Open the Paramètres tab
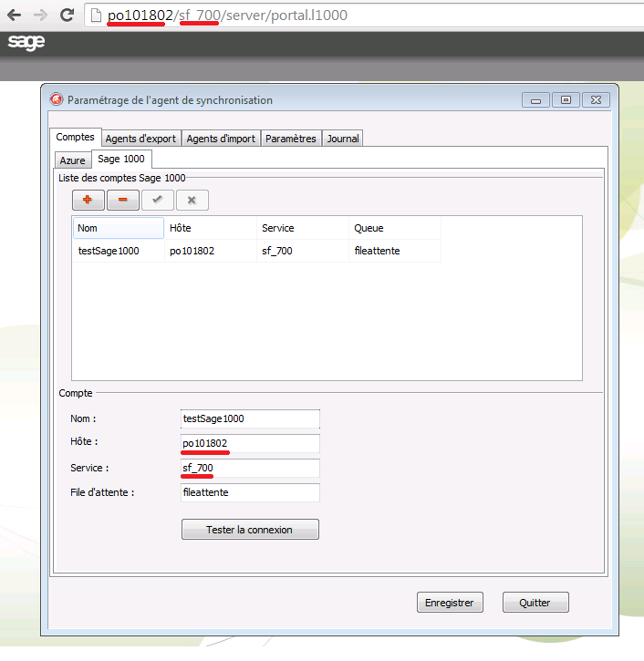This screenshot has width=644, height=661. coord(291,139)
